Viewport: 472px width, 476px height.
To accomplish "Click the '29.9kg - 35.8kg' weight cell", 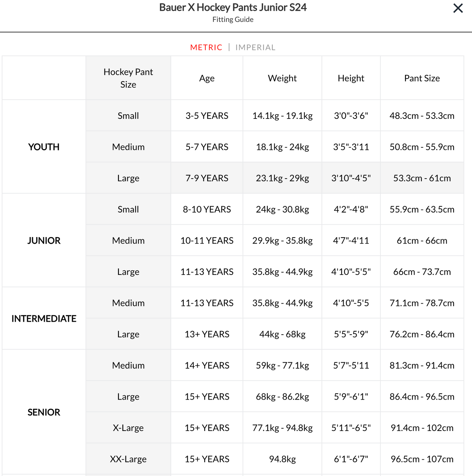I will pos(282,241).
